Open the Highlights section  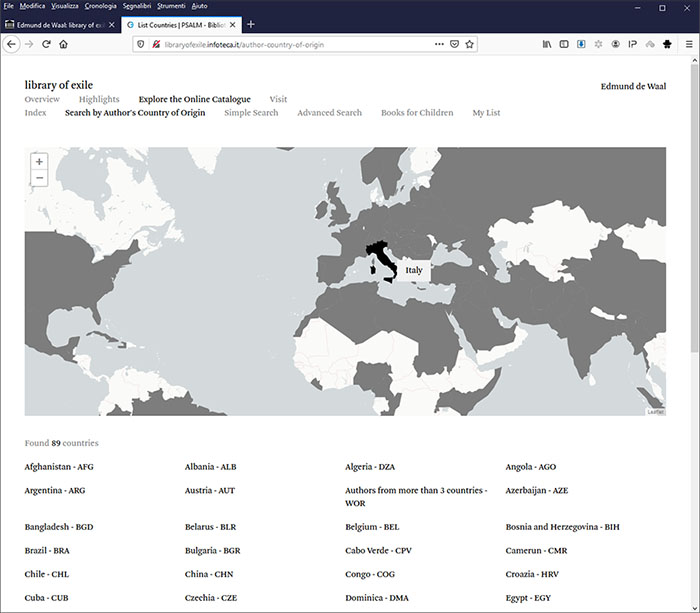(x=99, y=99)
